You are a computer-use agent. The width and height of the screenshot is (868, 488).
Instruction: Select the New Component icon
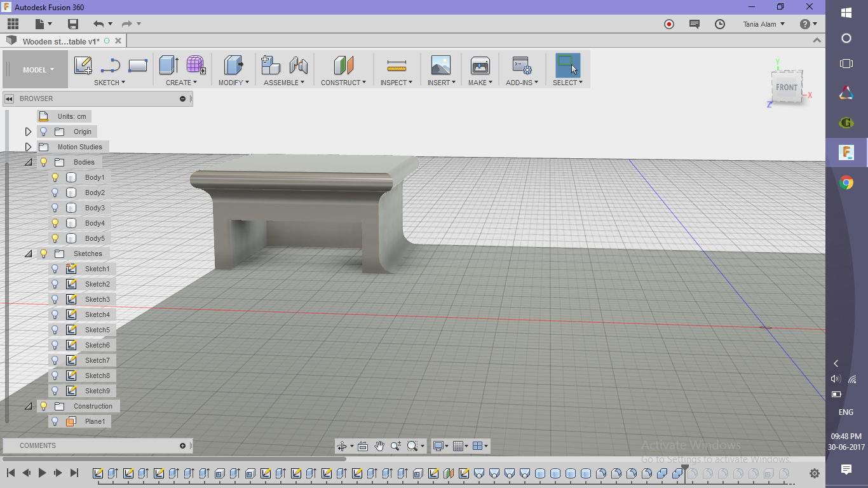click(271, 65)
